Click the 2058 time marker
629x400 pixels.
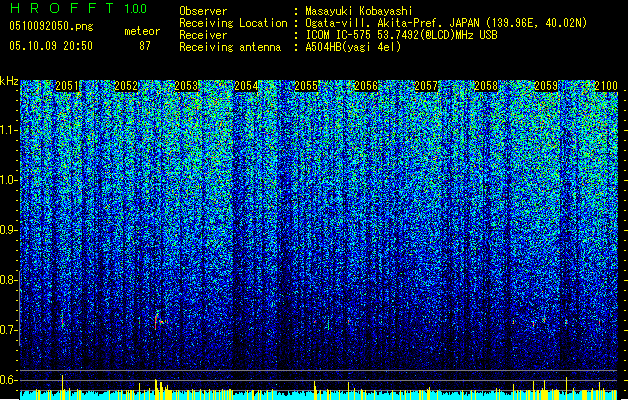click(x=486, y=86)
